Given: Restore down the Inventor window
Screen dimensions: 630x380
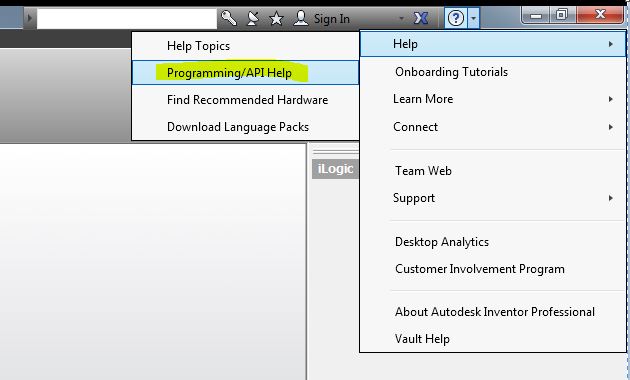Looking at the screenshot, I should [x=561, y=15].
